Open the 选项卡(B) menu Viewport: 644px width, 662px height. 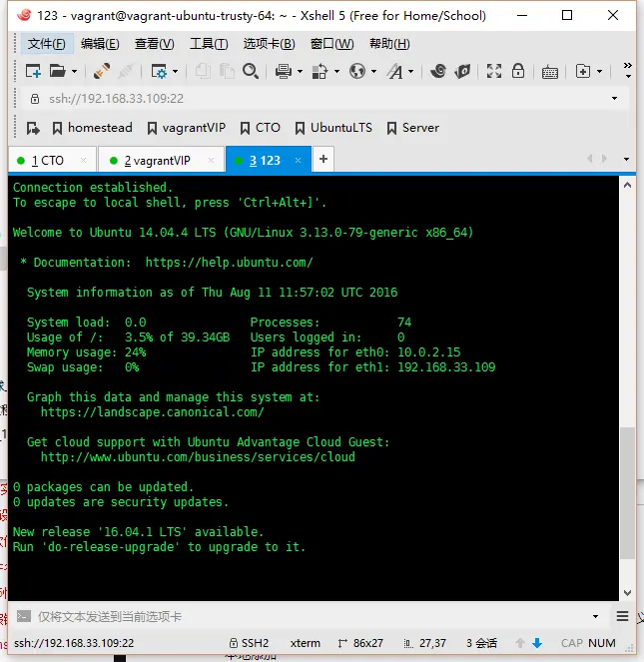click(x=269, y=44)
